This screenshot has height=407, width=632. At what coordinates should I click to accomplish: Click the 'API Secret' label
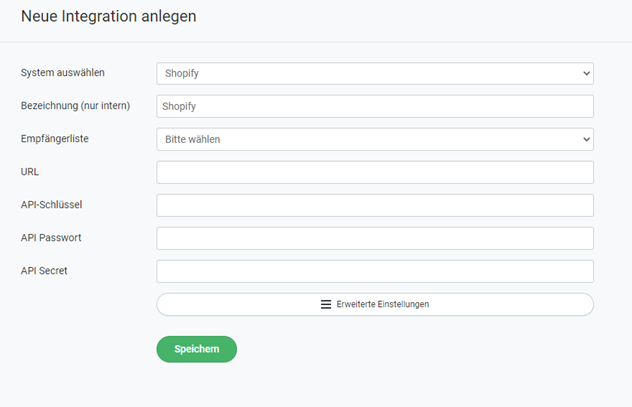pos(44,271)
